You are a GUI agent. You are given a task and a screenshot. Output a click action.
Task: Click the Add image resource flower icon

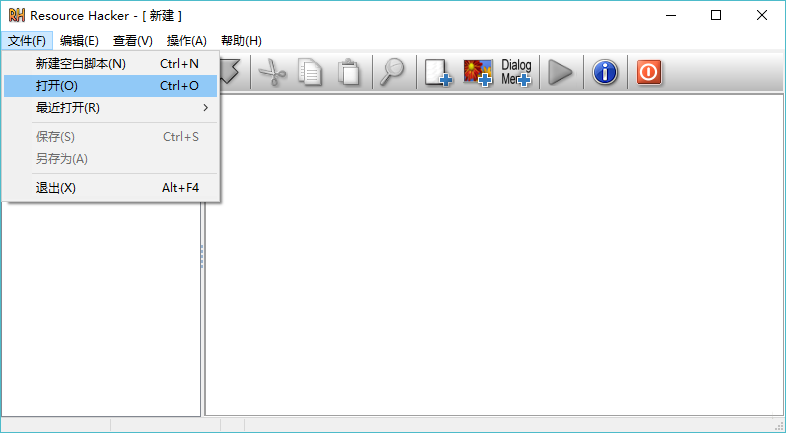point(478,73)
